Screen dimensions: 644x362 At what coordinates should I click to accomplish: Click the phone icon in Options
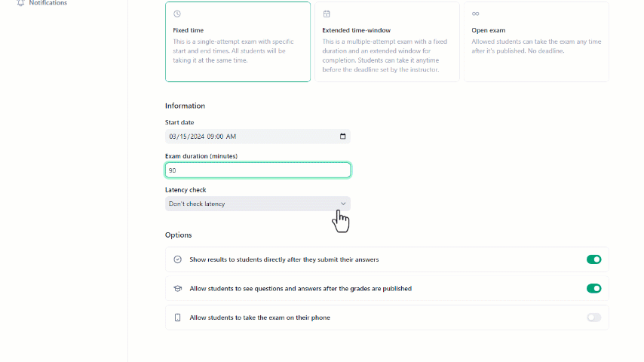pos(177,318)
